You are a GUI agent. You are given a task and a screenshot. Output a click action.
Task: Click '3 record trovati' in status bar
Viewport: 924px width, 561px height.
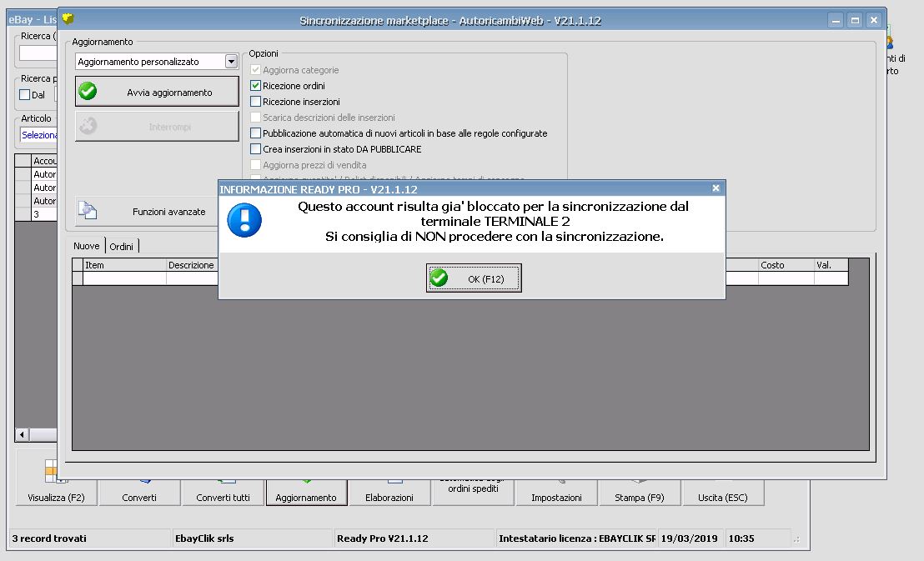[49, 538]
